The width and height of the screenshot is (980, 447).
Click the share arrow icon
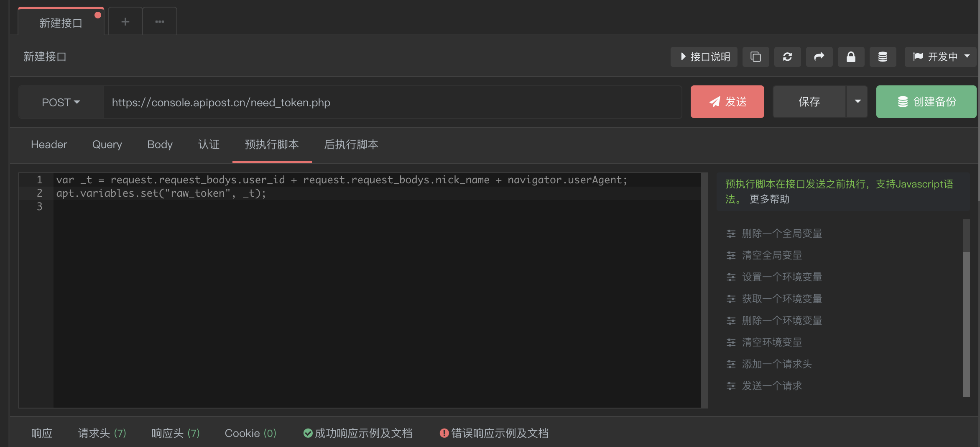click(x=819, y=57)
